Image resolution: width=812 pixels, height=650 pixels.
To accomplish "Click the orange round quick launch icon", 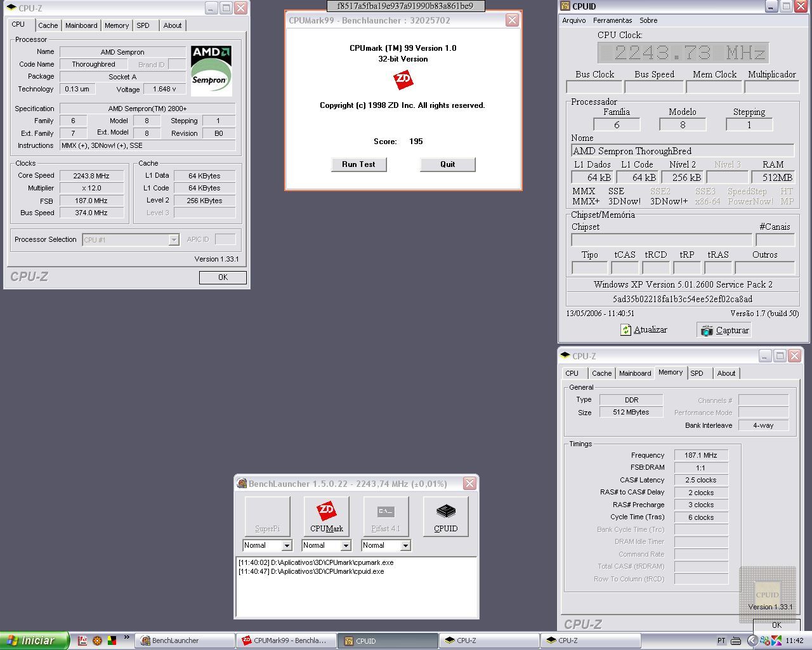I will (x=97, y=640).
